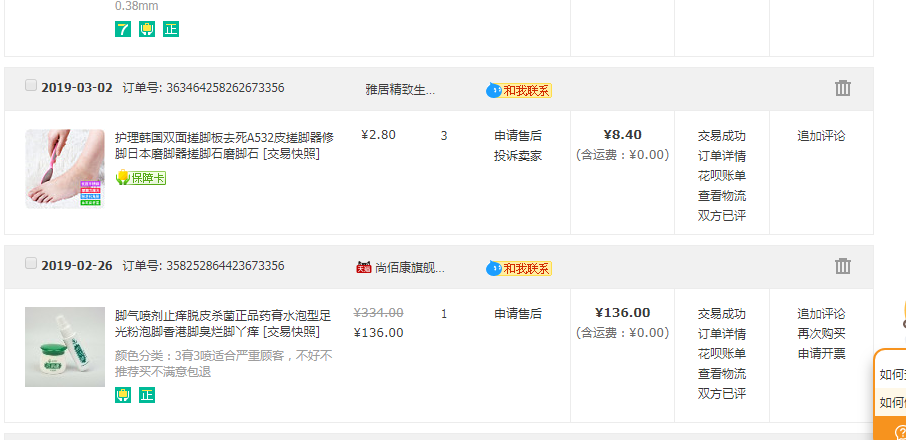Image resolution: width=906 pixels, height=440 pixels.
Task: Open 花呗账单 for the ¥8.40 order
Action: pyautogui.click(x=722, y=176)
